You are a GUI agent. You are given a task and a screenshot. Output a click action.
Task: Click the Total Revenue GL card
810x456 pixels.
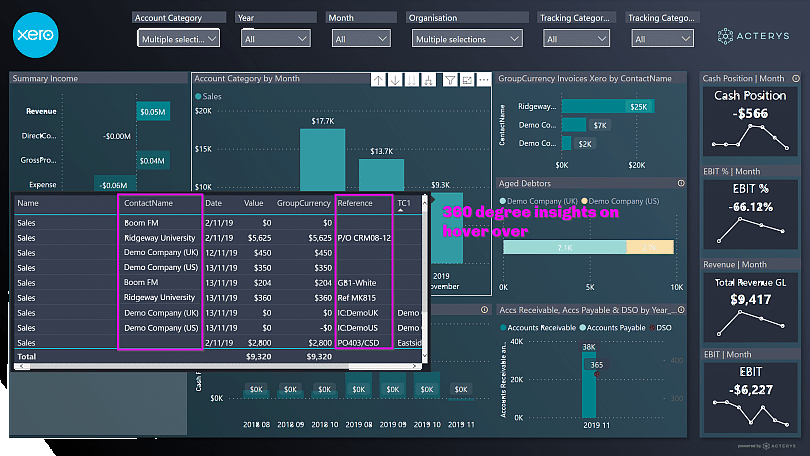tap(750, 308)
